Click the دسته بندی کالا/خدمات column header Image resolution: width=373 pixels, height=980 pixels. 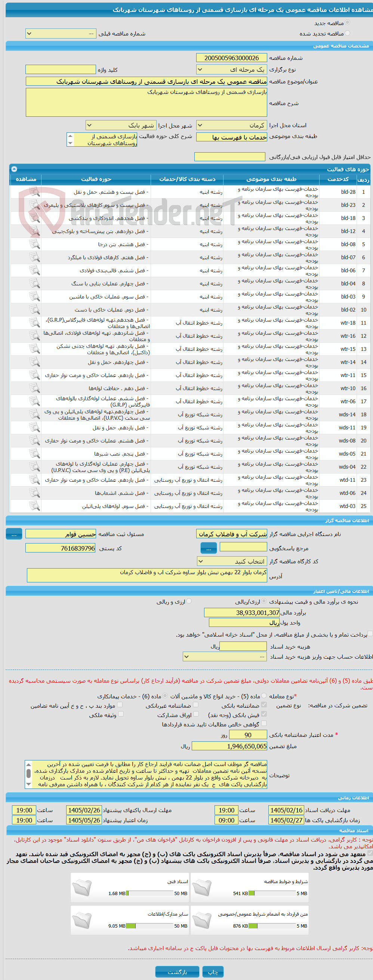click(187, 179)
